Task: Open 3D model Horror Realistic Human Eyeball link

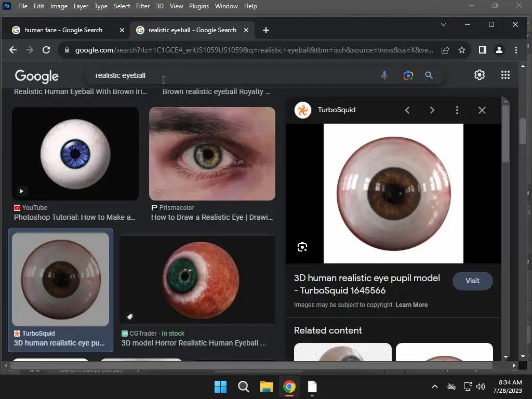Action: [194, 343]
